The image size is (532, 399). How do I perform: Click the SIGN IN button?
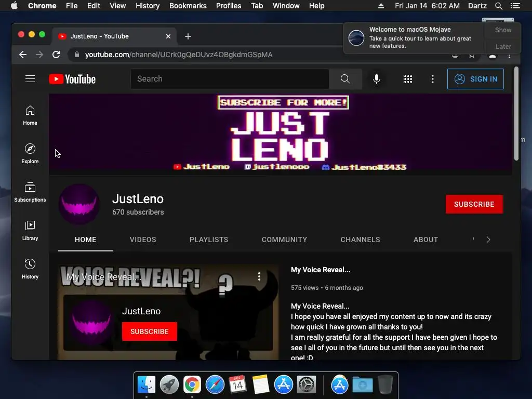pyautogui.click(x=475, y=79)
